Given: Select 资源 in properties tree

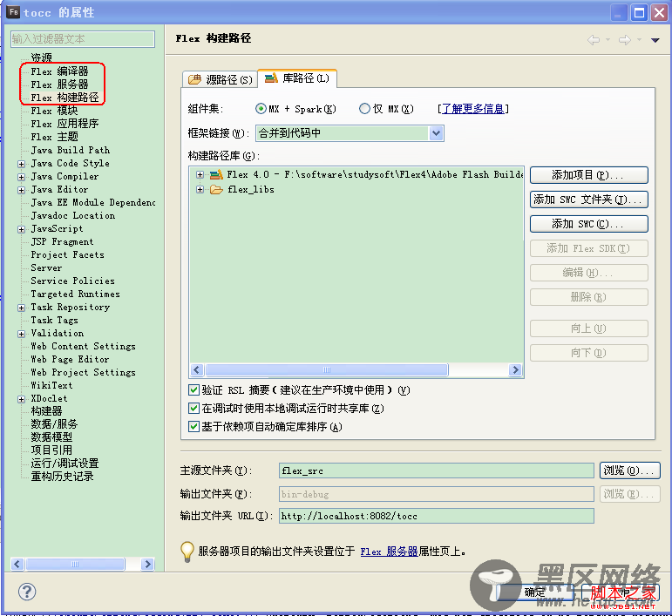Looking at the screenshot, I should click(x=41, y=58).
